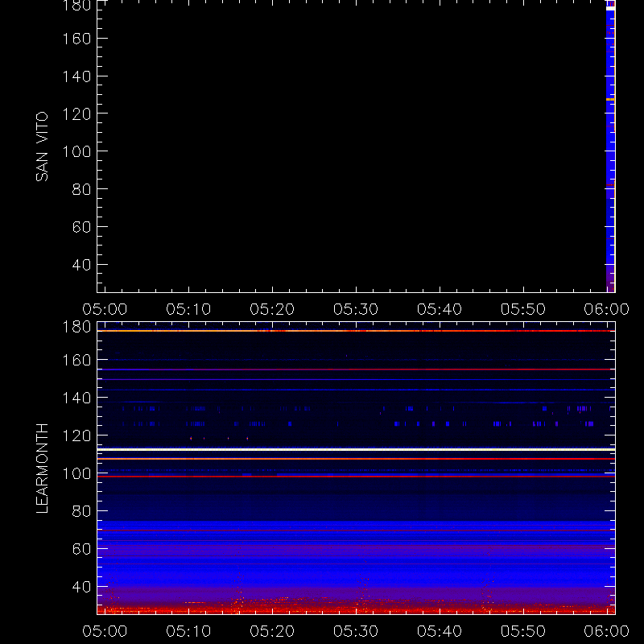Image resolution: width=644 pixels, height=644 pixels.
Task: Click the 60 tick label on the LEARMONTH plot
Action: pos(81,549)
